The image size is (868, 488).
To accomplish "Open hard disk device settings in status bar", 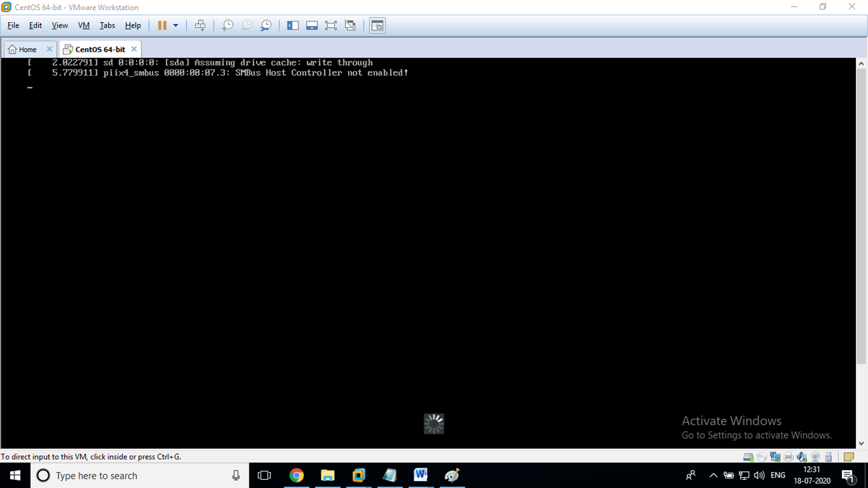I will tap(748, 456).
